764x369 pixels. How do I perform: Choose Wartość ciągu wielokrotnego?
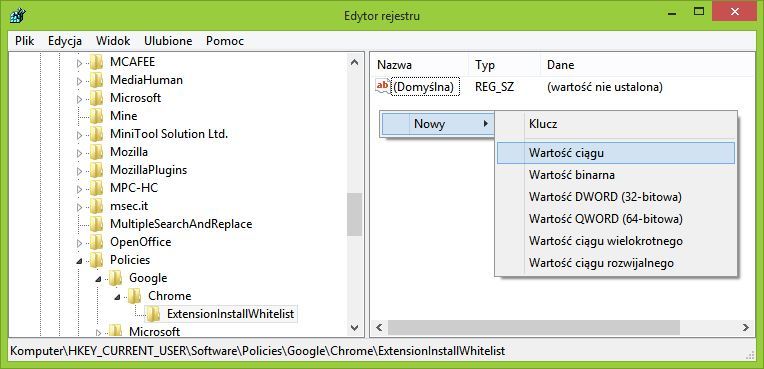coord(615,241)
